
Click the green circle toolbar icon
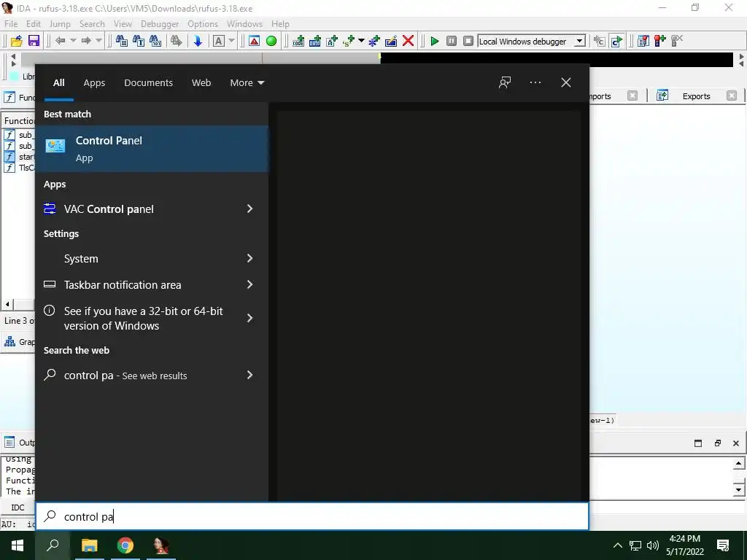[x=271, y=41]
